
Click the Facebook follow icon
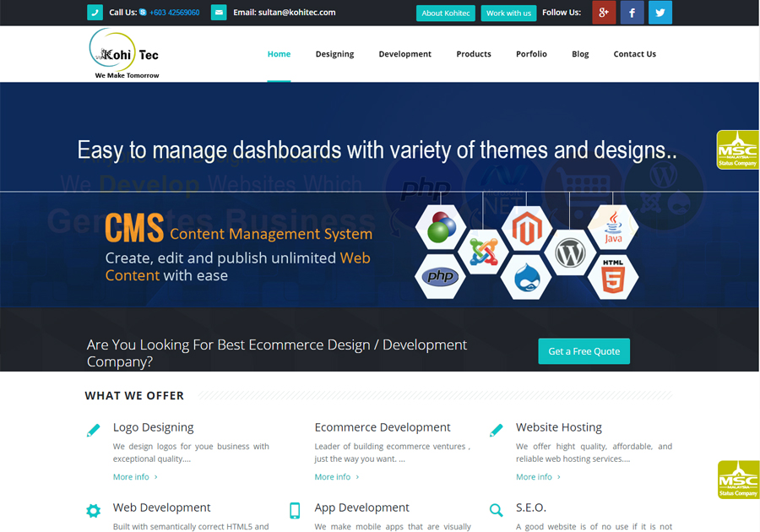point(632,13)
